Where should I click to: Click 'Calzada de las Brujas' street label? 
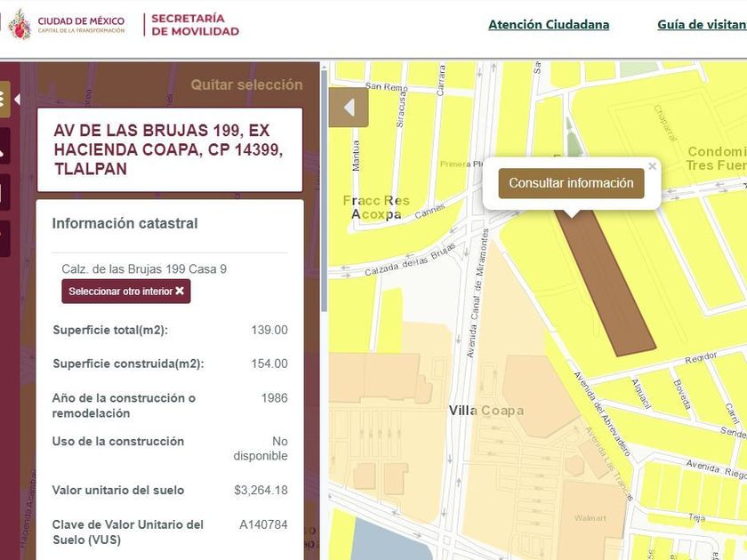coord(410,260)
